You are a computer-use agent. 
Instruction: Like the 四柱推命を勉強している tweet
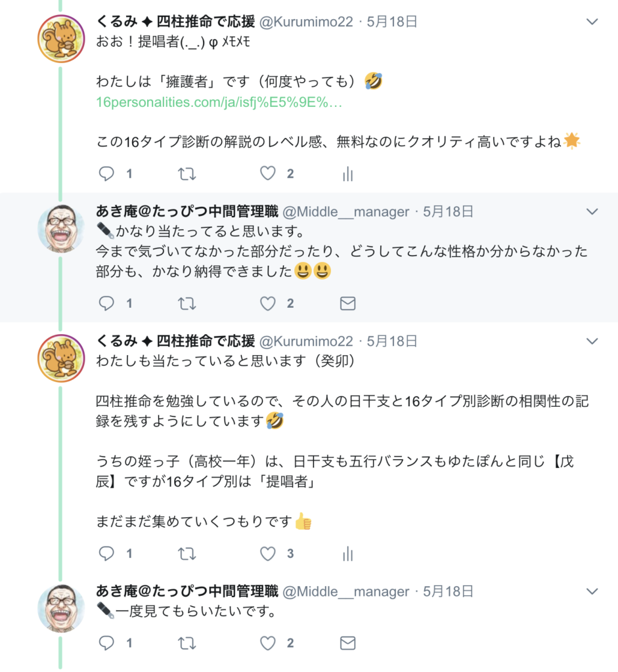click(x=267, y=554)
